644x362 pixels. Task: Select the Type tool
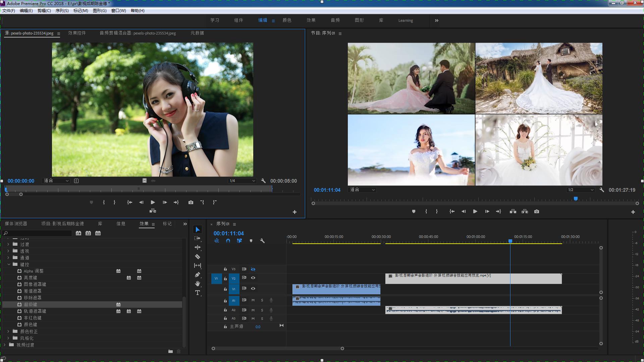click(198, 293)
